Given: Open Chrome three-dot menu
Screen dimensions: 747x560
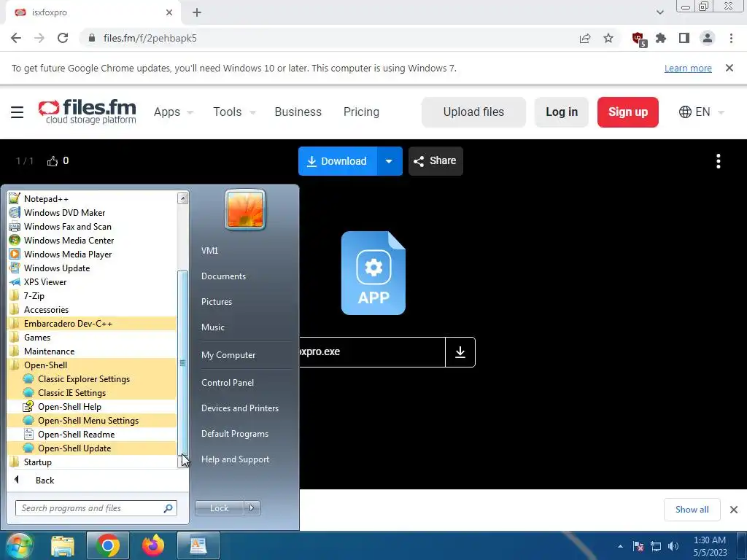Looking at the screenshot, I should click(x=731, y=38).
